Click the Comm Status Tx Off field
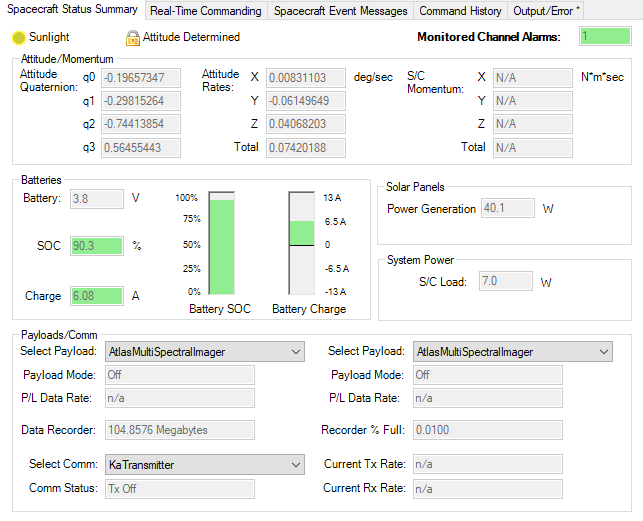 tap(178, 489)
